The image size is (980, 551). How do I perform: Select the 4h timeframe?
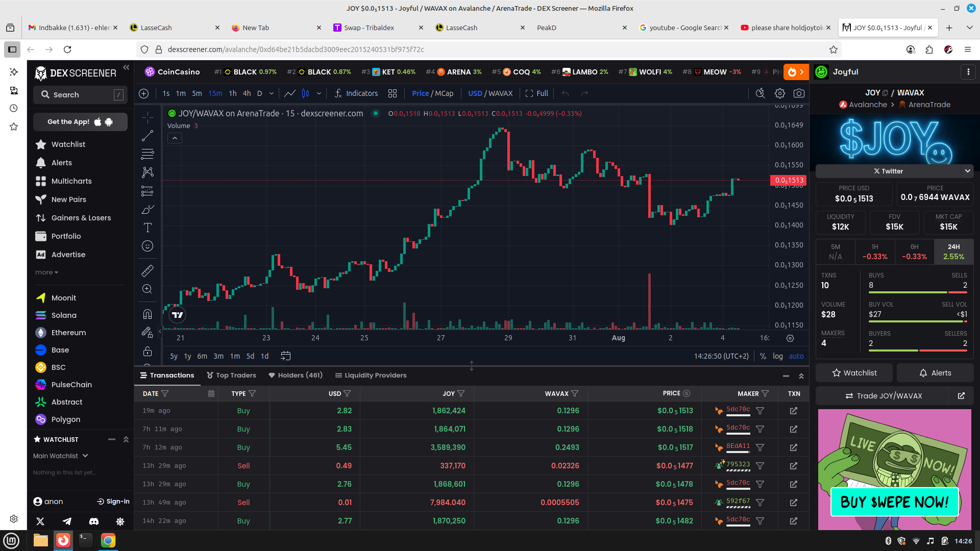click(x=247, y=93)
